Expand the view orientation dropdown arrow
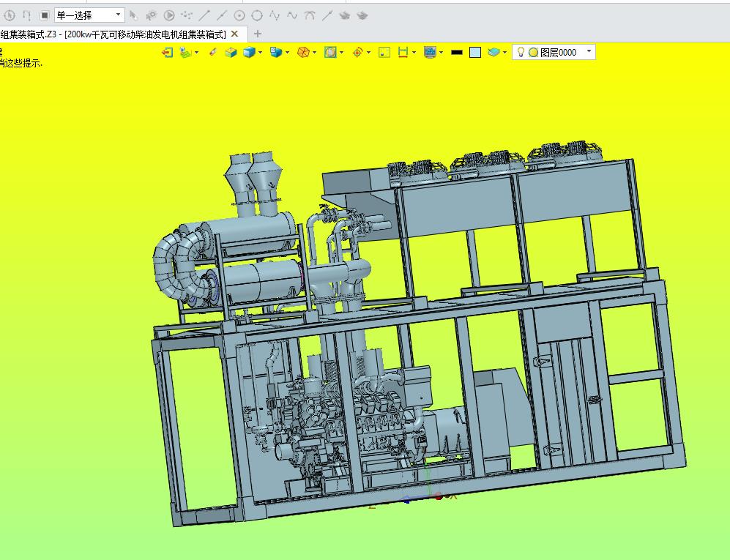 (x=287, y=52)
